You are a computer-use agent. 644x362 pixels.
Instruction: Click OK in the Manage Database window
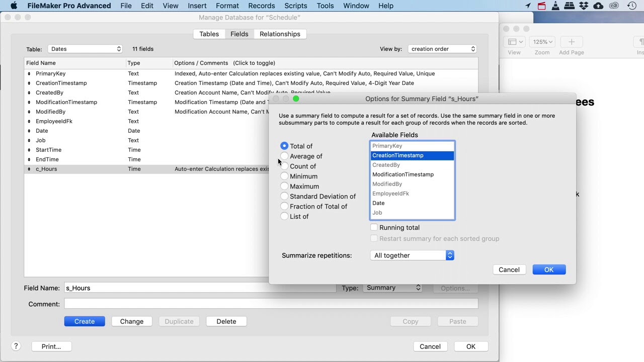tap(471, 346)
